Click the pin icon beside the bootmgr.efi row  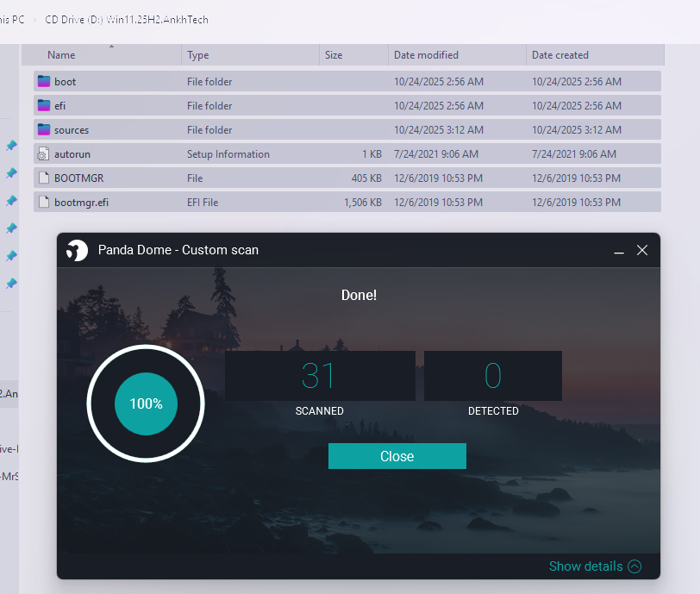click(x=11, y=201)
